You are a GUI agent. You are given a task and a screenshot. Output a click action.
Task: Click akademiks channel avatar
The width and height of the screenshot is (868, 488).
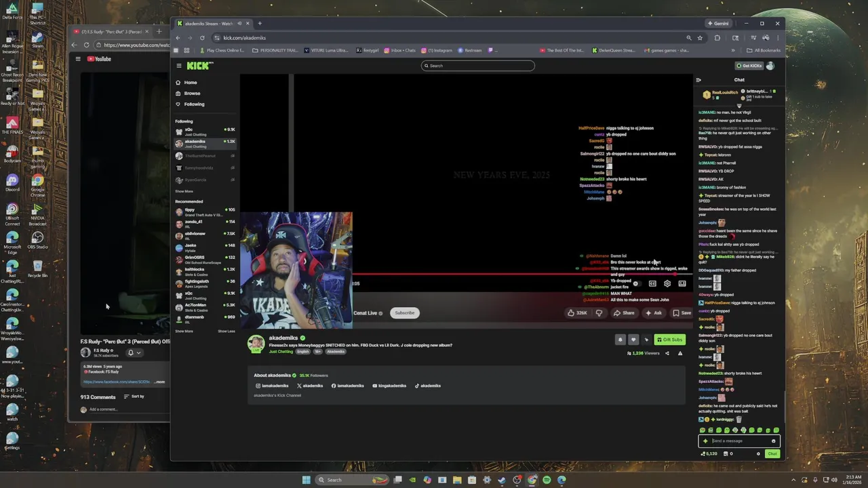256,344
